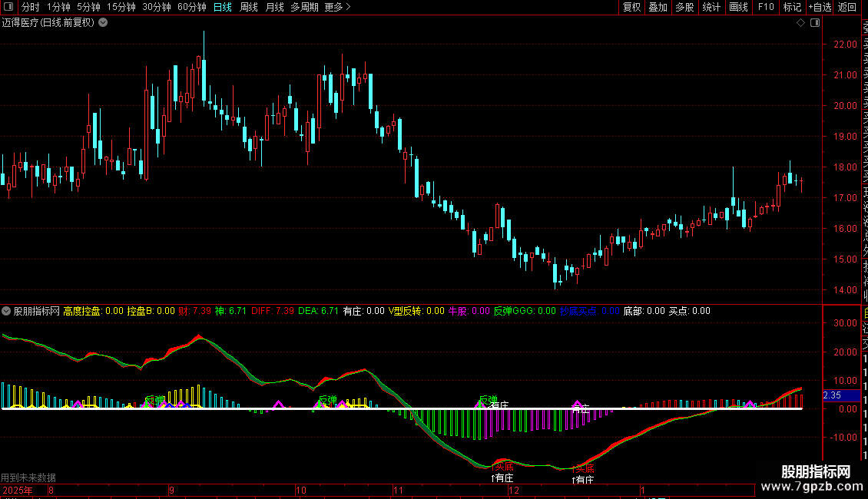Click the 2025年 label on time axis
The height and width of the screenshot is (499, 868).
pos(18,490)
